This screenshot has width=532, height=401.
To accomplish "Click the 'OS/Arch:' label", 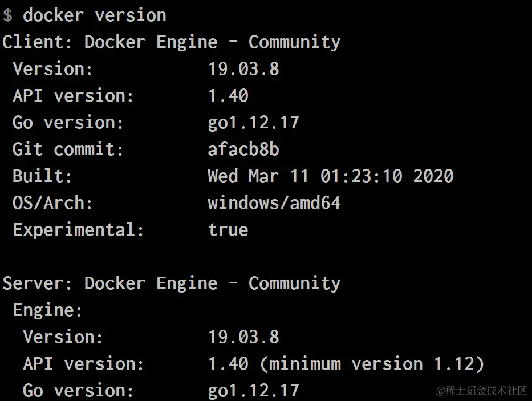I will pyautogui.click(x=52, y=203).
